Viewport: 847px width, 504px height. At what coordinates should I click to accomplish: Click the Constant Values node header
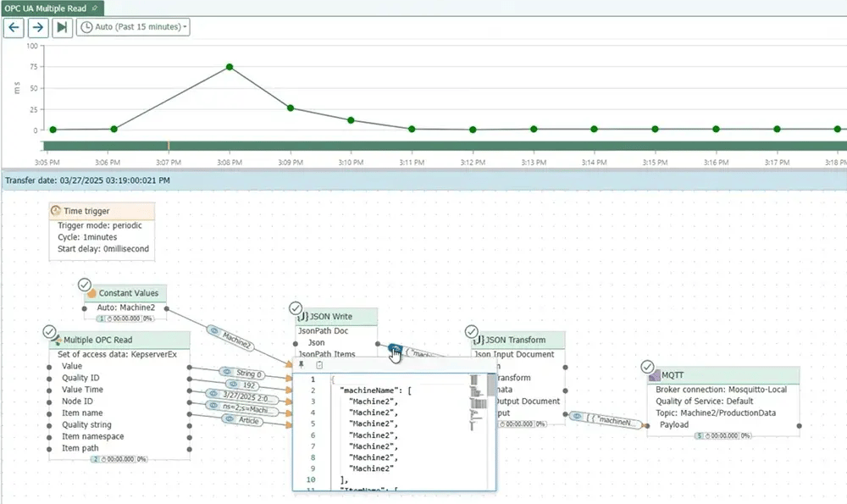127,293
